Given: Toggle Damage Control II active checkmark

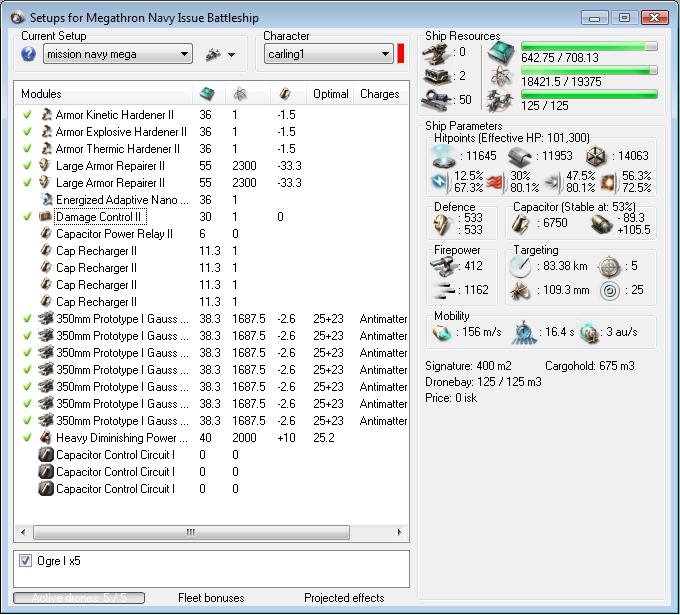Looking at the screenshot, I should (x=27, y=217).
